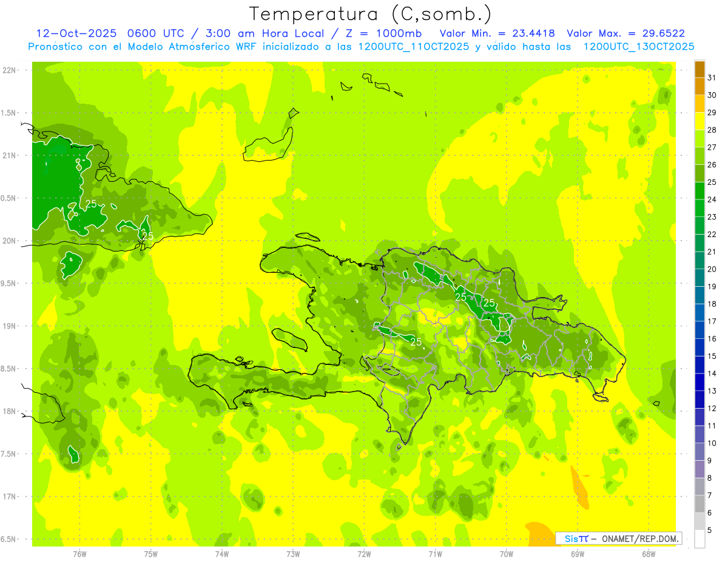The width and height of the screenshot is (728, 562).
Task: Click the 25 label on the color scale
Action: [x=712, y=182]
